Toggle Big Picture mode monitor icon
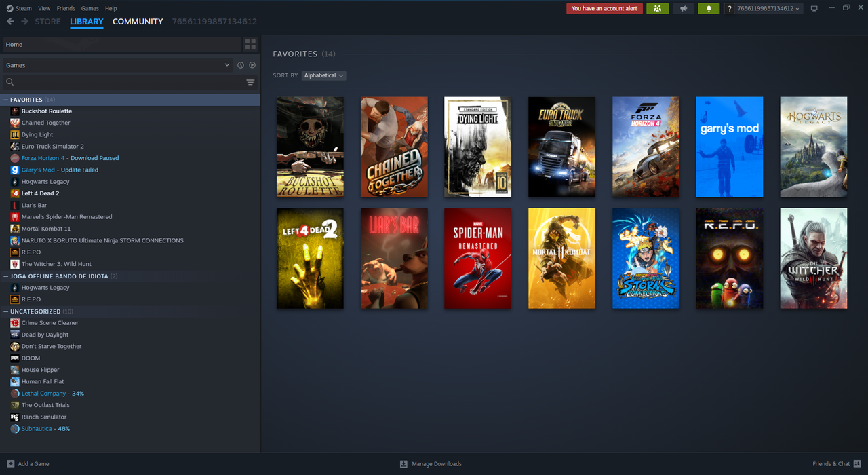Image resolution: width=868 pixels, height=475 pixels. (814, 8)
